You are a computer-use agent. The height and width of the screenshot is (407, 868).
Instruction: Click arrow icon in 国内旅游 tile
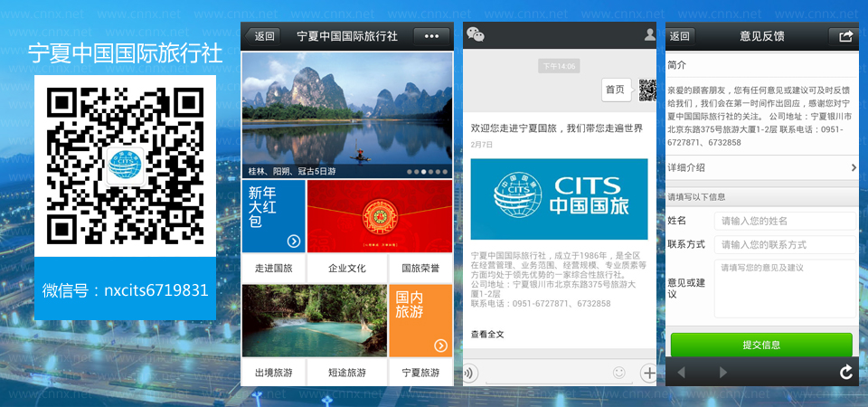point(440,346)
